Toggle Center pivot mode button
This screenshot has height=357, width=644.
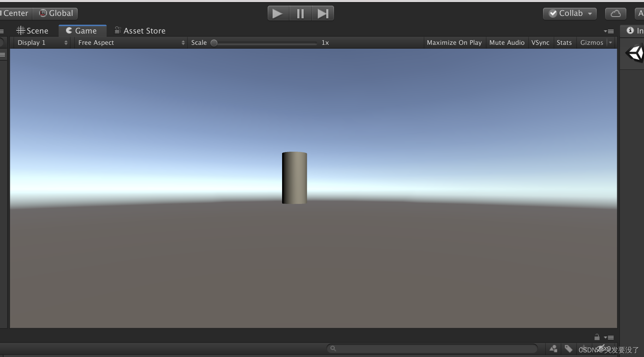(16, 13)
